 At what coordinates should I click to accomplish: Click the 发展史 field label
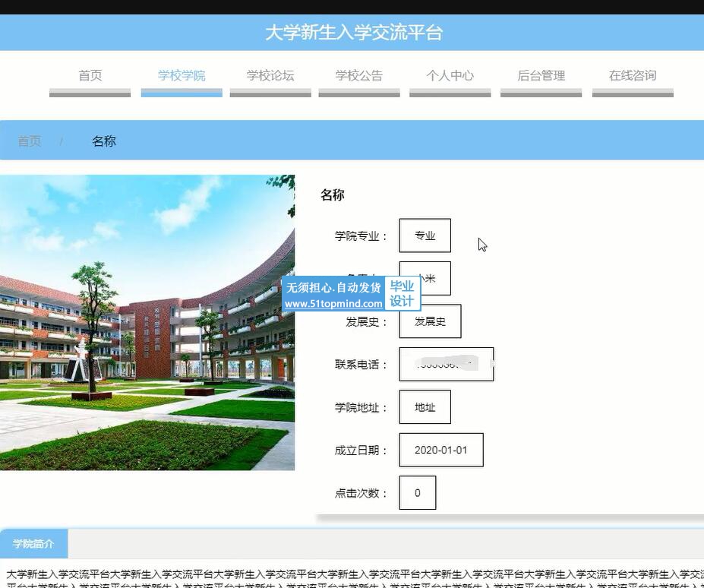pos(366,321)
